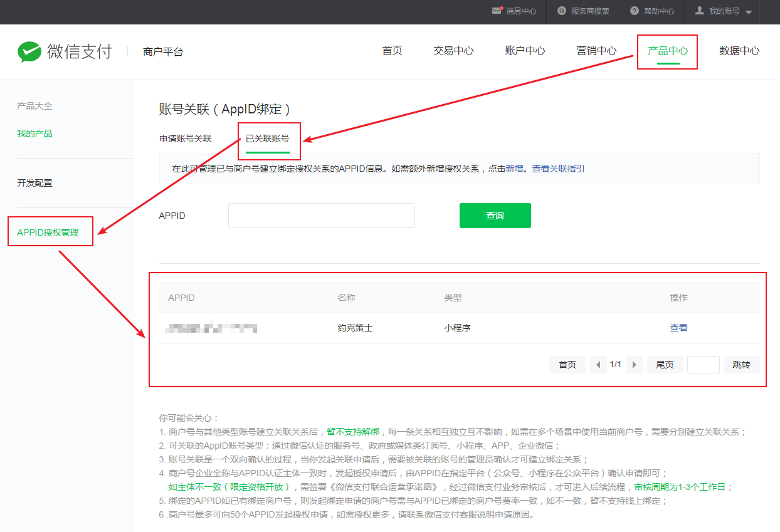Screen dimensions: 780x532
Task: Click the 操作 column header
Action: tap(678, 298)
